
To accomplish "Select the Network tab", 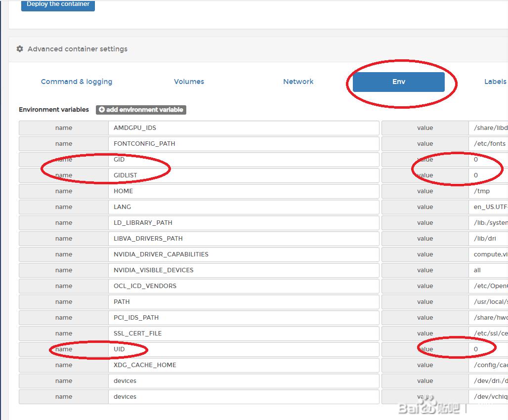I will [298, 82].
